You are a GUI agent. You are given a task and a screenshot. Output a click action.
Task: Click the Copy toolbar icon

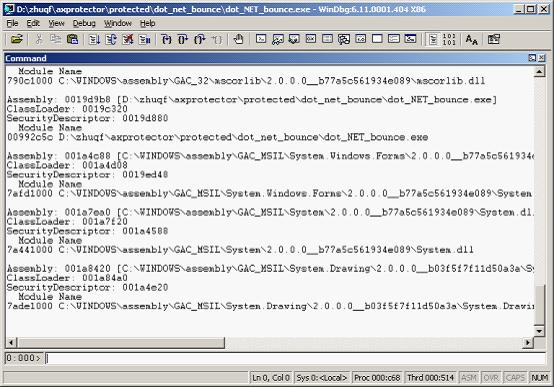click(x=55, y=39)
